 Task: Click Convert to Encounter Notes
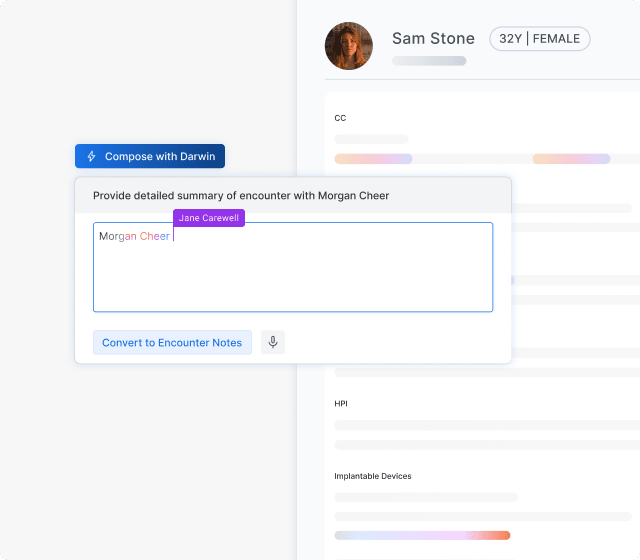click(172, 342)
